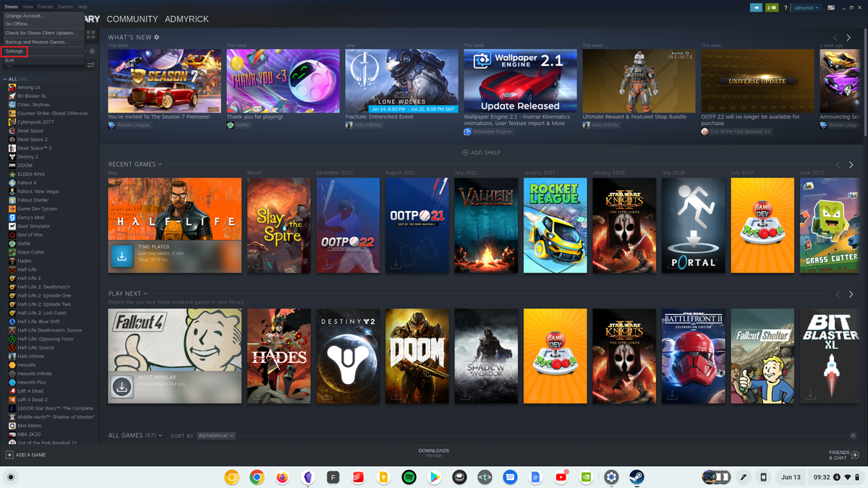Screen dimensions: 868x488
Task: Switch to grid view above the game sidebar
Action: (x=91, y=34)
